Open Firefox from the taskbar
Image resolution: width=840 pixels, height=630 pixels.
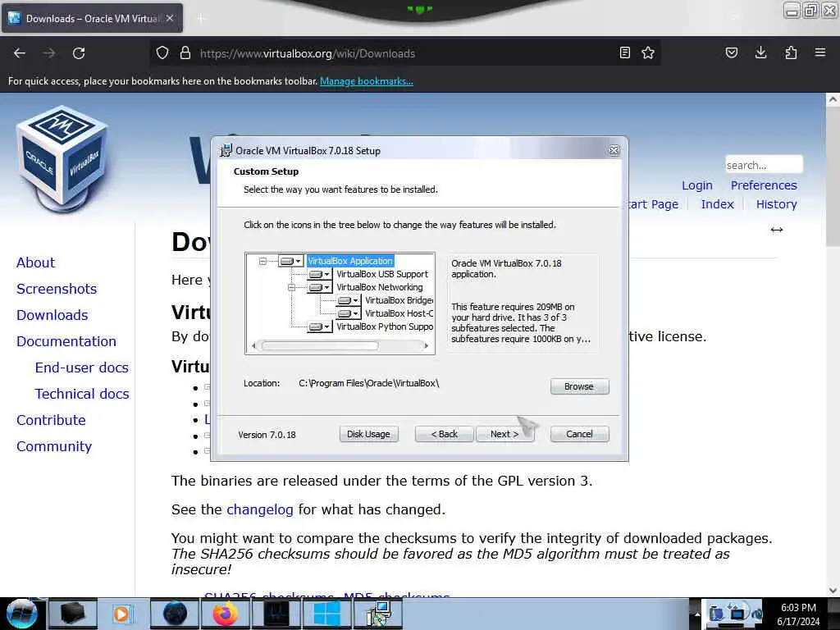pyautogui.click(x=226, y=614)
